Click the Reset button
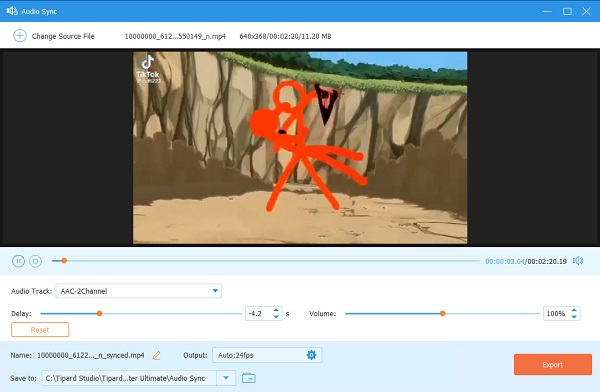600x392 pixels. tap(40, 330)
